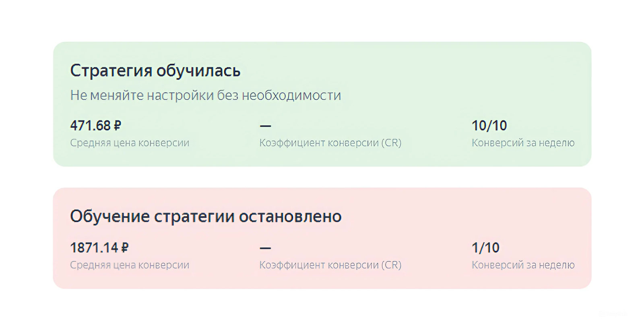Click the 1/10 weekly conversions value

pyautogui.click(x=485, y=248)
